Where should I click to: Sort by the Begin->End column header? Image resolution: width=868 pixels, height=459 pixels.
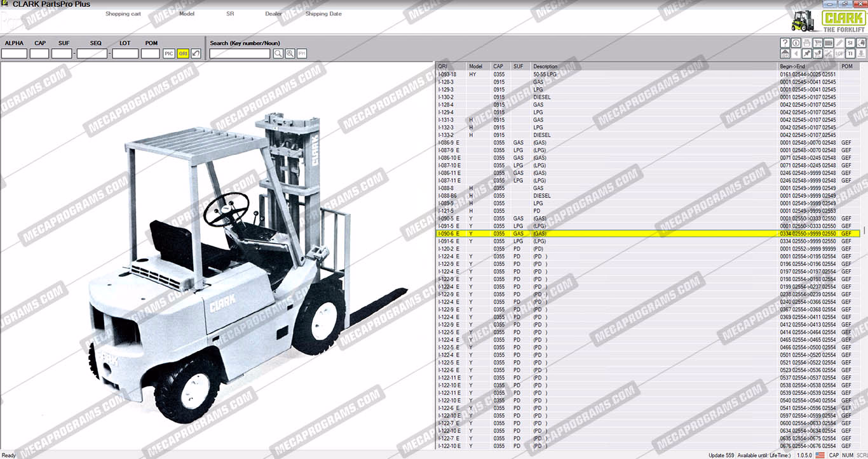click(x=808, y=67)
